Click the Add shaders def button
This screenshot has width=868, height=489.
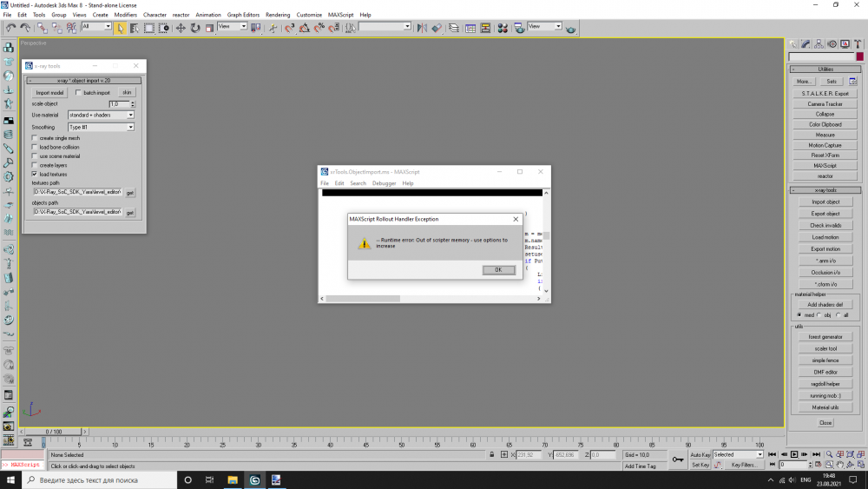coord(825,305)
